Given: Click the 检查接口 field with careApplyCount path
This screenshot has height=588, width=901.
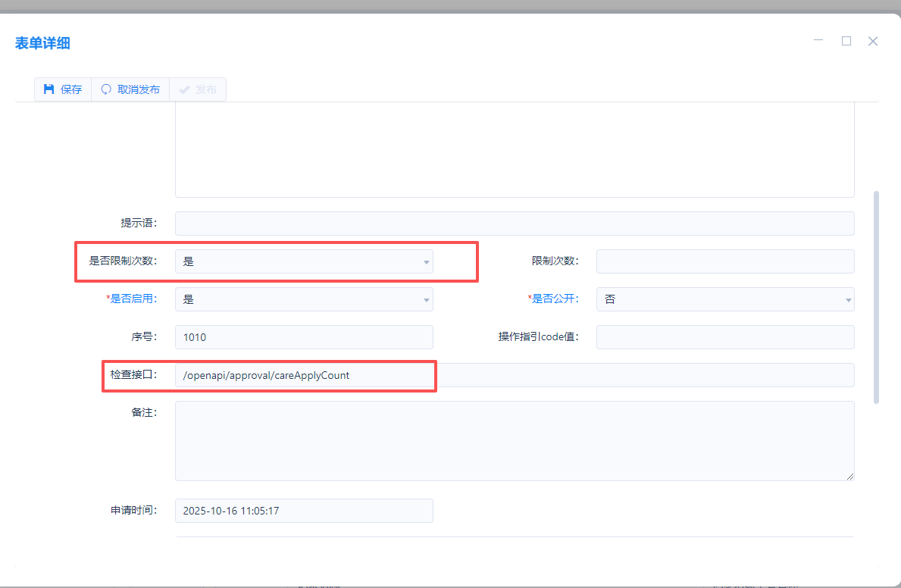Looking at the screenshot, I should pos(515,375).
